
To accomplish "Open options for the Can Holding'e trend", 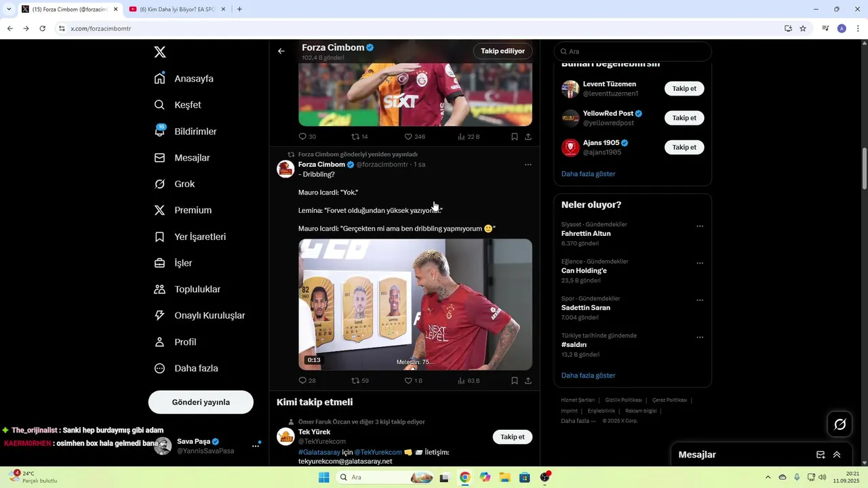I will coord(700,264).
